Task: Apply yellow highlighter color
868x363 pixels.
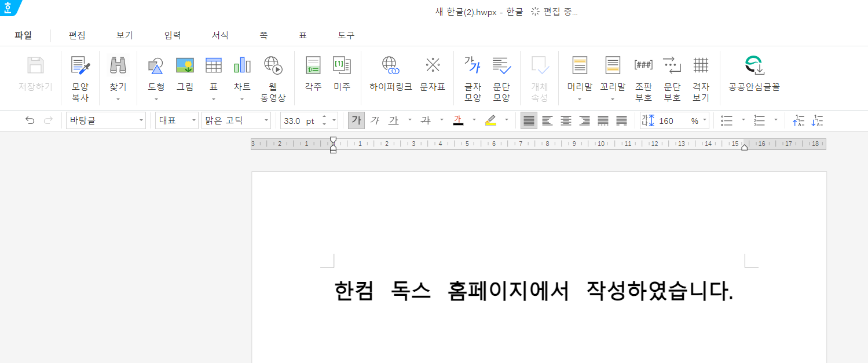Action: pyautogui.click(x=490, y=120)
